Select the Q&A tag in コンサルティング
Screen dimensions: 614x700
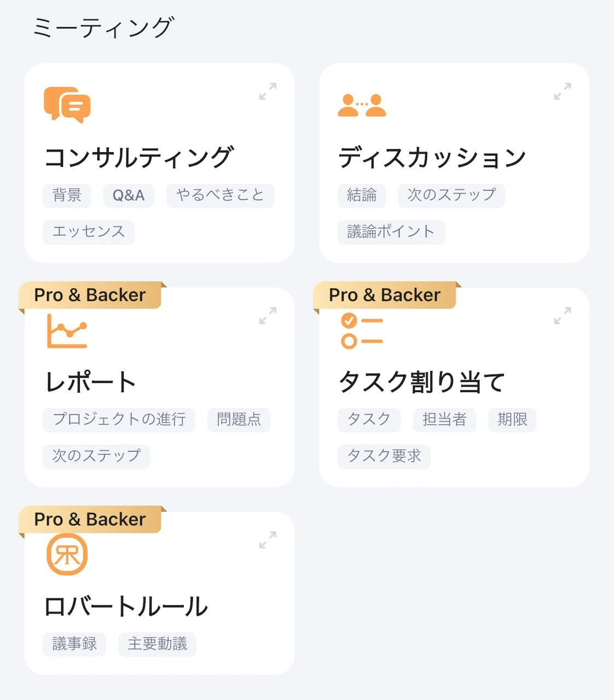129,195
